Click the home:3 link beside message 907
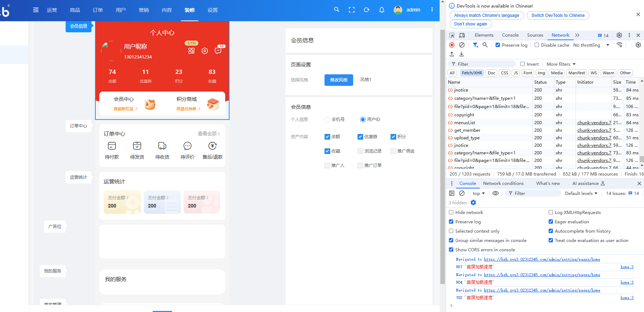This screenshot has height=312, width=644. 627,267
